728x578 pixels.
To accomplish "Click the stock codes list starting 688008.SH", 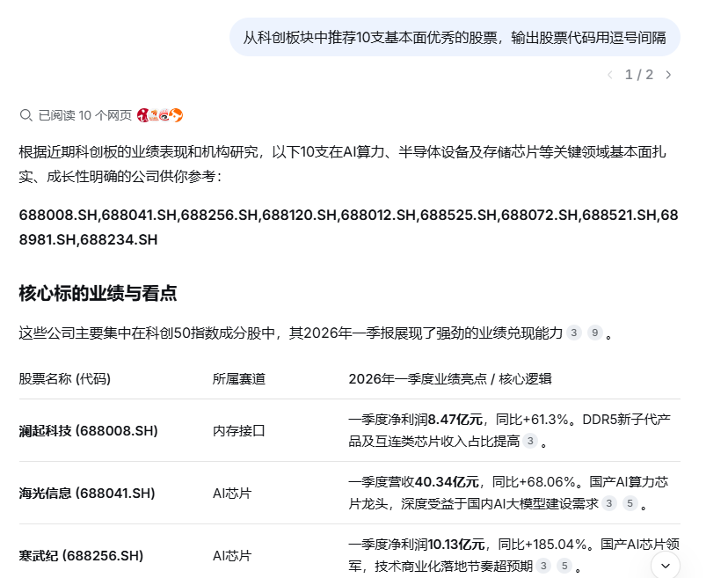I will pyautogui.click(x=349, y=227).
